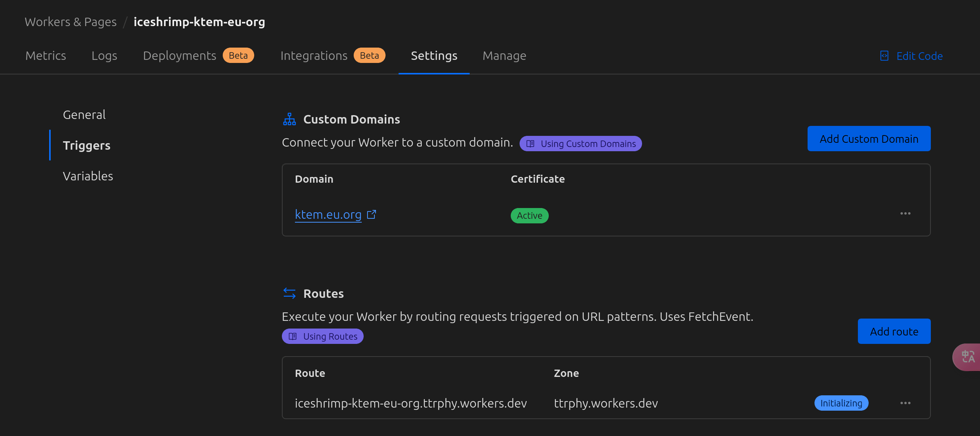This screenshot has height=436, width=980.
Task: Click the Custom Domains heading
Action: pyautogui.click(x=352, y=119)
